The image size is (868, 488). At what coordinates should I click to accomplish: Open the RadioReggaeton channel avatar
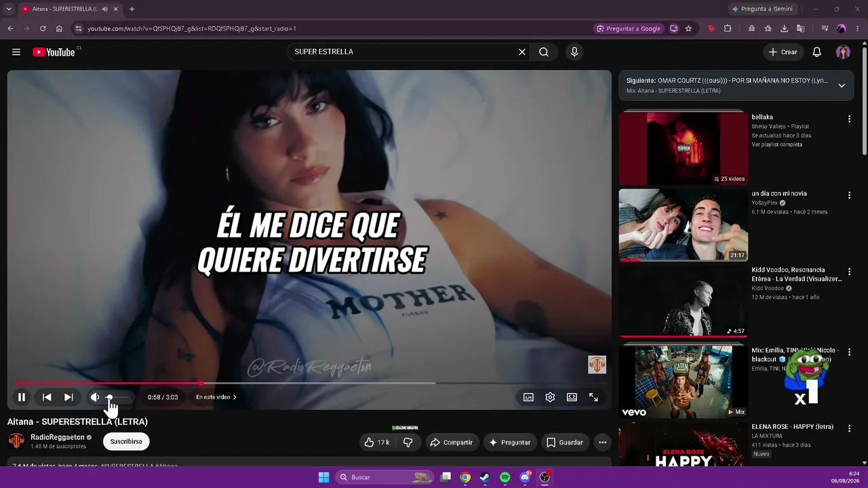[x=16, y=441]
